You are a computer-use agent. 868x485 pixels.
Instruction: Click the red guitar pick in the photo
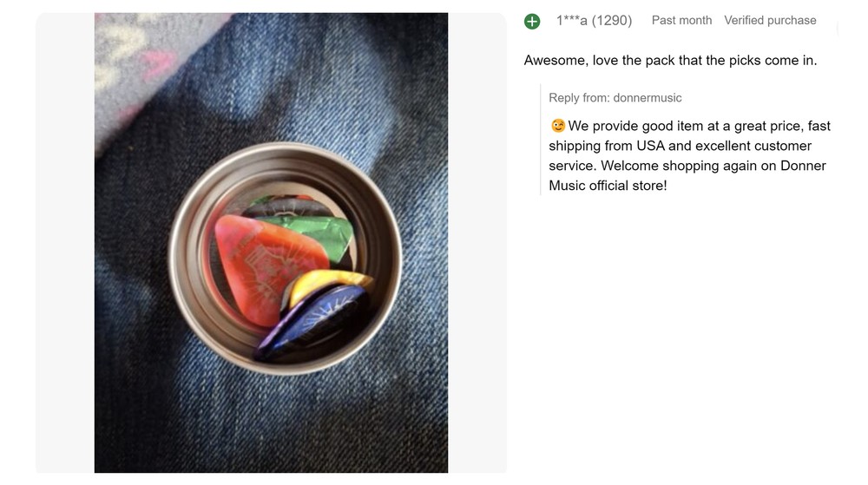click(x=252, y=260)
